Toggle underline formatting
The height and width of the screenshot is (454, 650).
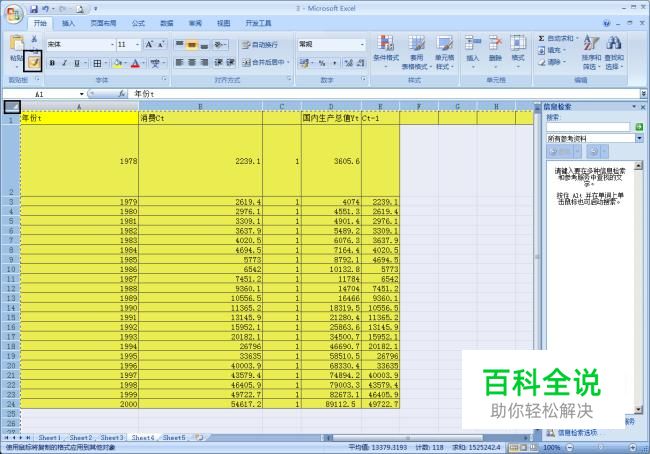tap(77, 63)
